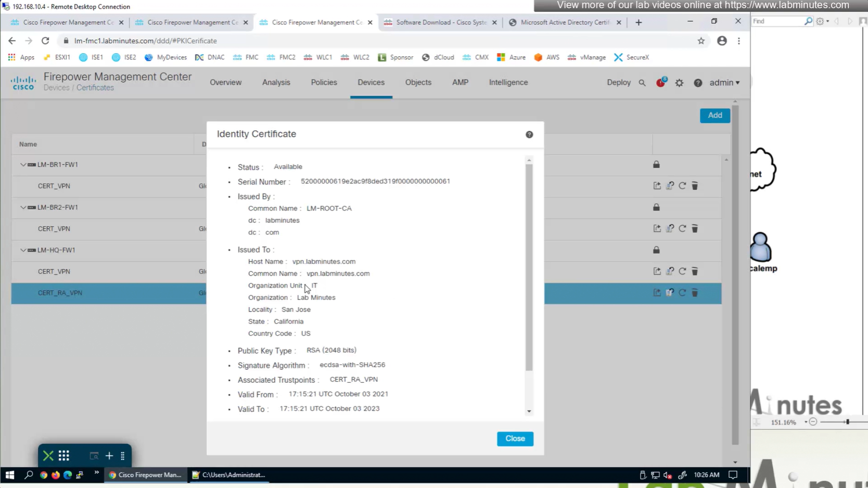
Task: Export the CERT_VPN certificate under LM-HQ-FW1
Action: (657, 271)
